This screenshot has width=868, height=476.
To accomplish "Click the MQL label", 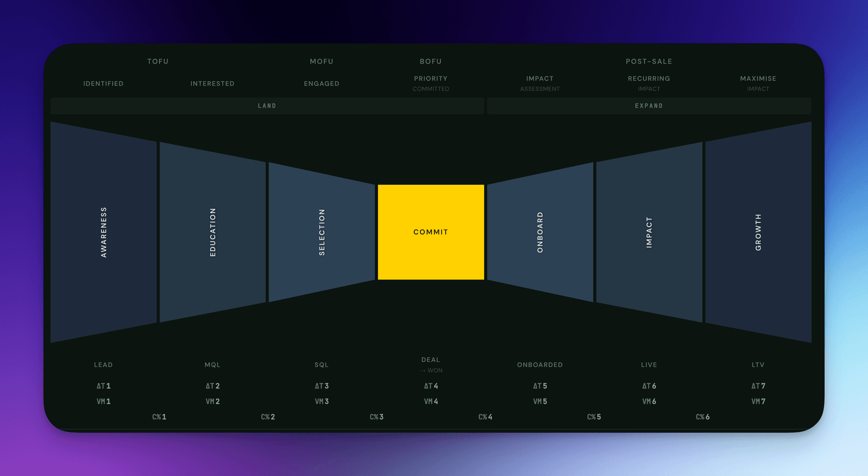I will [212, 365].
